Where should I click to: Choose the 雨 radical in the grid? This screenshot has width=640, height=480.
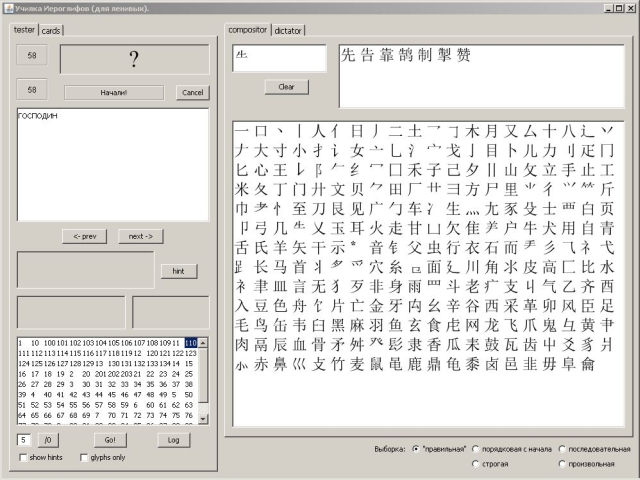pos(415,286)
